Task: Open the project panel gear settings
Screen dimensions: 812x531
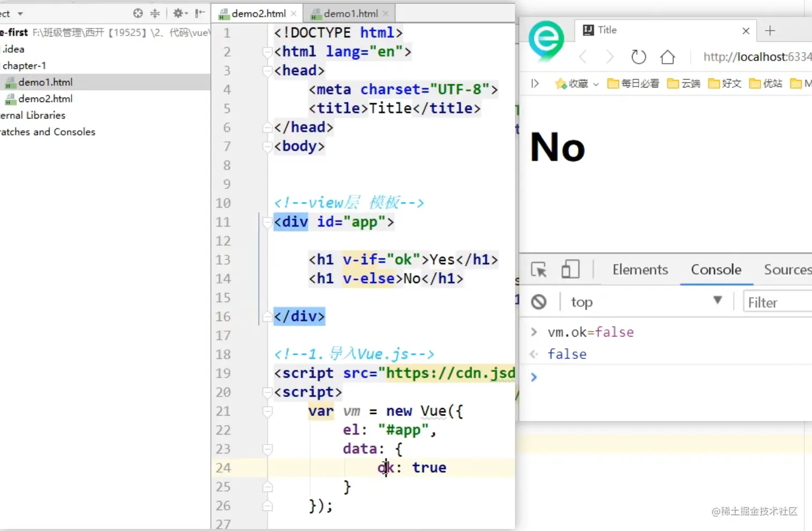Action: tap(180, 13)
